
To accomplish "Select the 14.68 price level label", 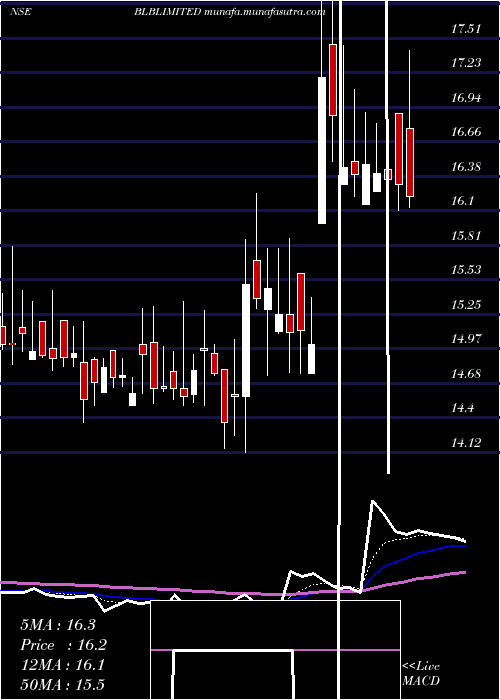I will point(466,374).
